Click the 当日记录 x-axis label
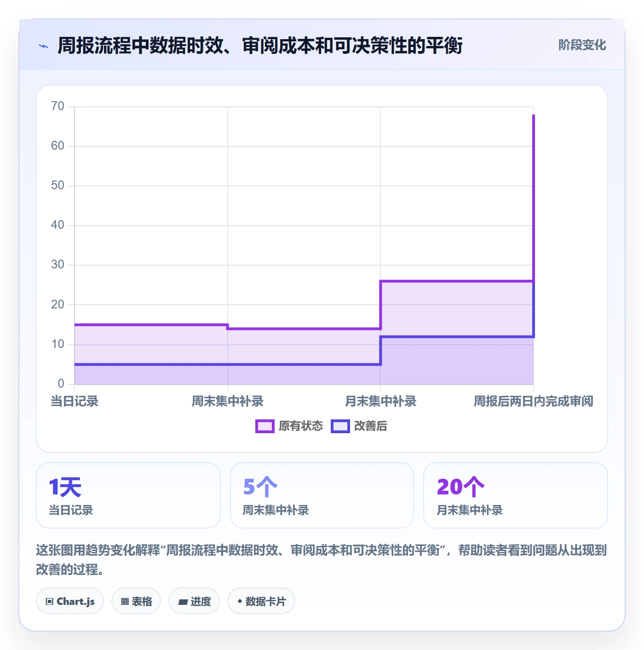The width and height of the screenshot is (644, 650). (x=75, y=401)
